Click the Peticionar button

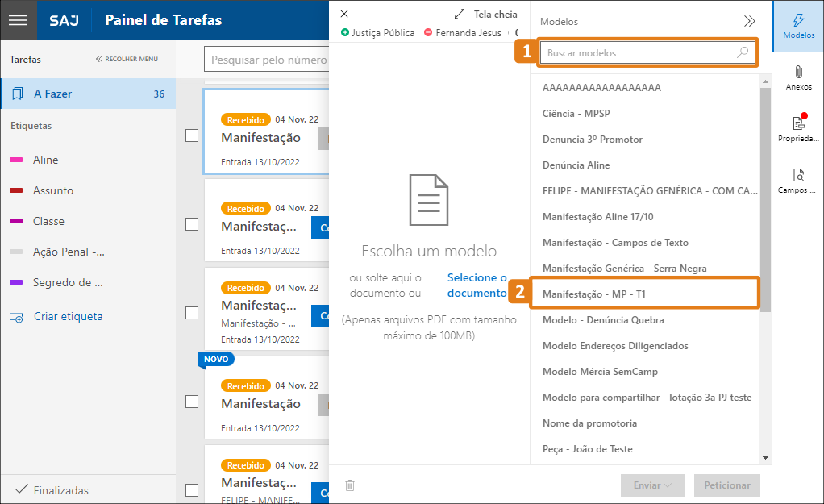pyautogui.click(x=726, y=485)
